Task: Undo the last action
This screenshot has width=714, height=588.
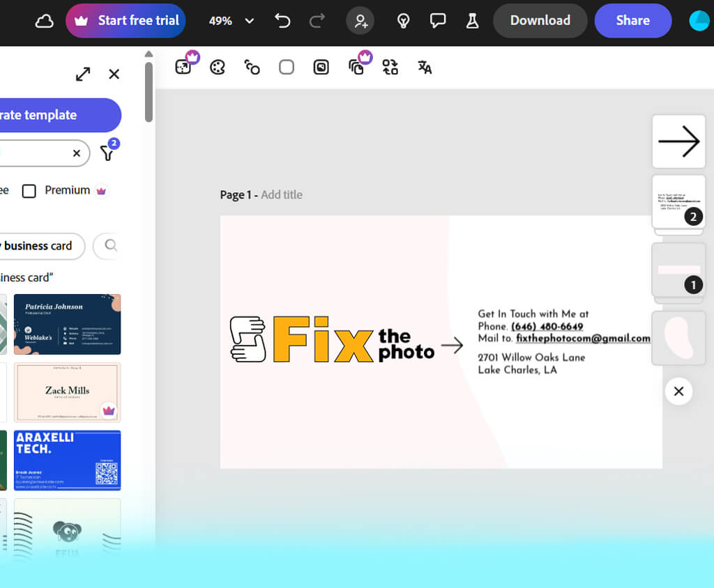Action: [282, 21]
